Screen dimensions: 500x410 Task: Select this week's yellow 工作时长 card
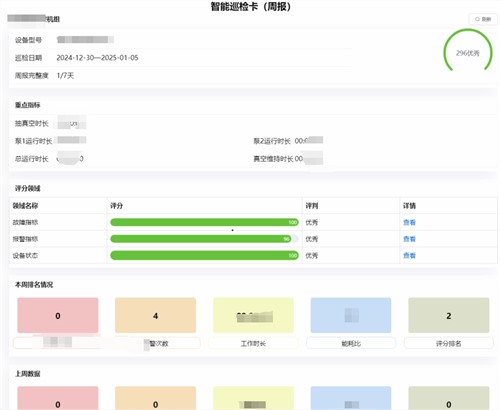(253, 315)
